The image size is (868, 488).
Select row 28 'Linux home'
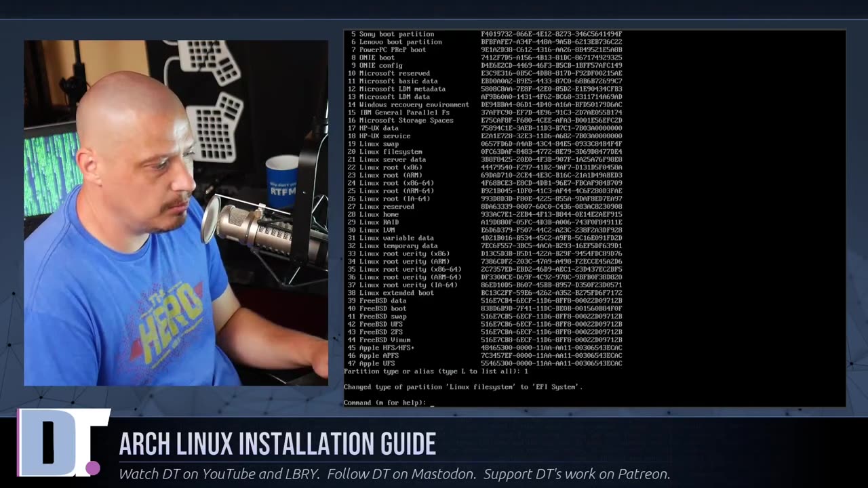click(x=485, y=214)
